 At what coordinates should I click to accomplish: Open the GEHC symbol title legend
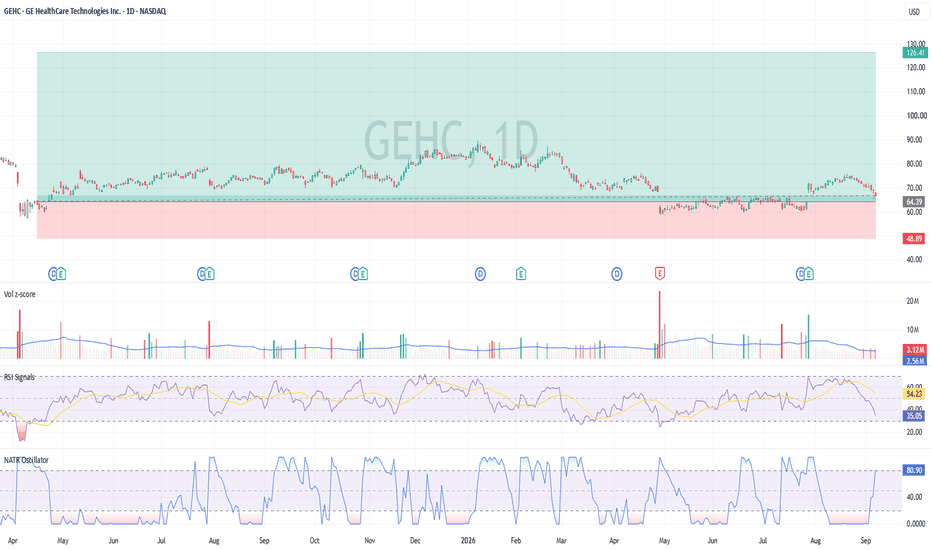click(85, 11)
